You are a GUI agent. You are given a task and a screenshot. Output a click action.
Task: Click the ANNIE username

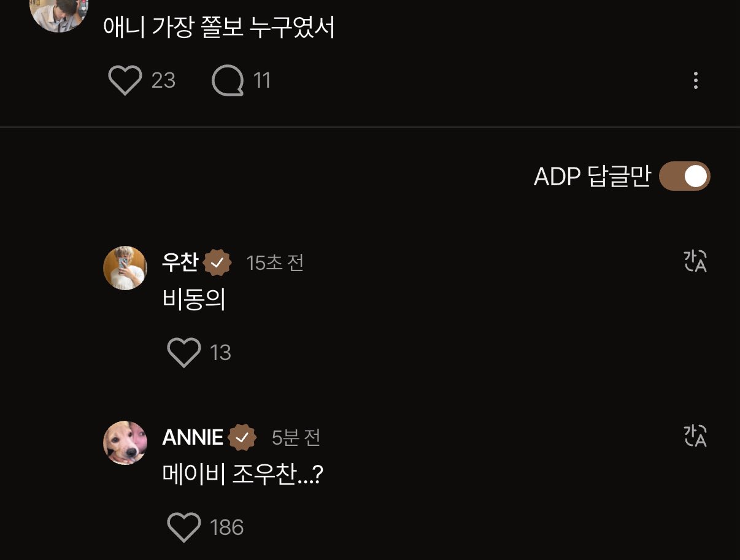coord(193,437)
